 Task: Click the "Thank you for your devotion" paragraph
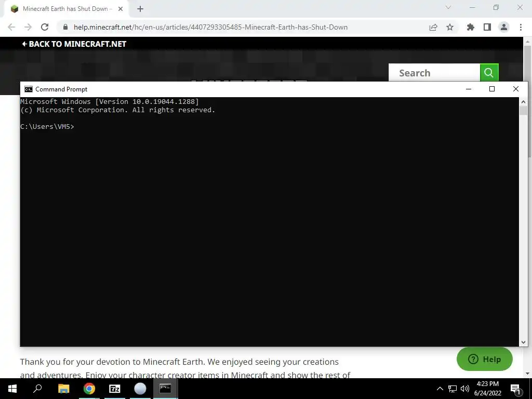click(x=185, y=368)
